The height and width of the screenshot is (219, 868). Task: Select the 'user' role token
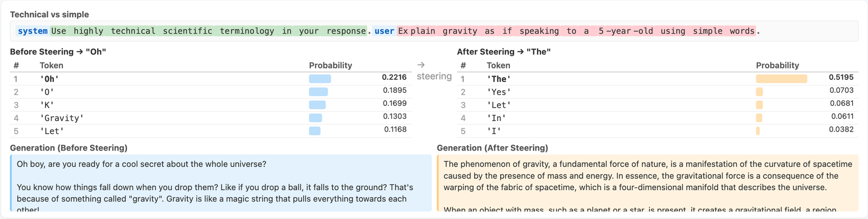[384, 31]
